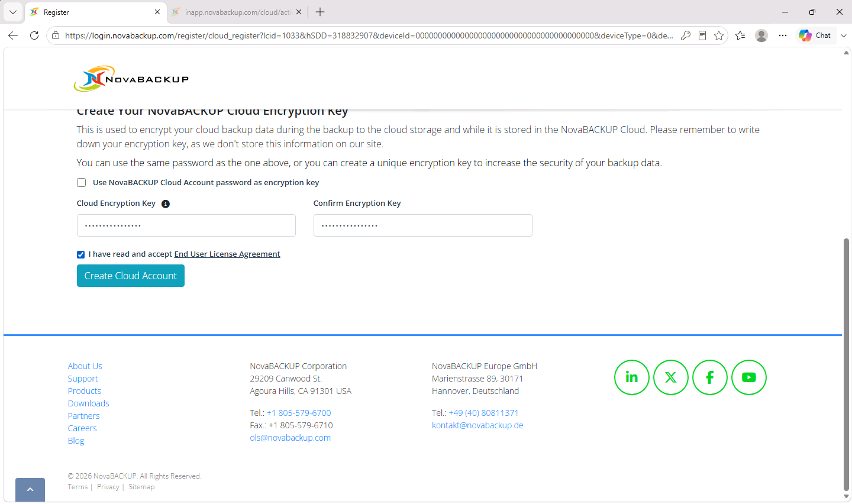Click the password key icon in address bar
The width and height of the screenshot is (852, 504).
[685, 35]
